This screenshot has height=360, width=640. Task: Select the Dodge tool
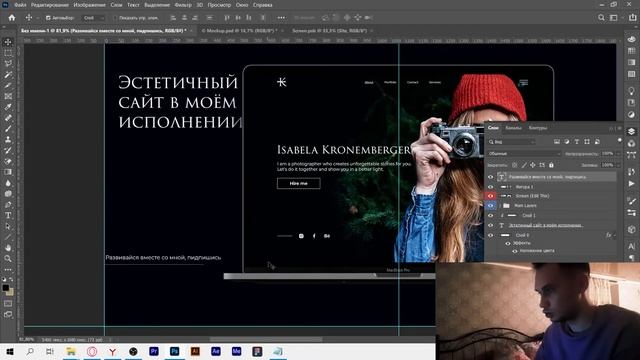(8, 193)
